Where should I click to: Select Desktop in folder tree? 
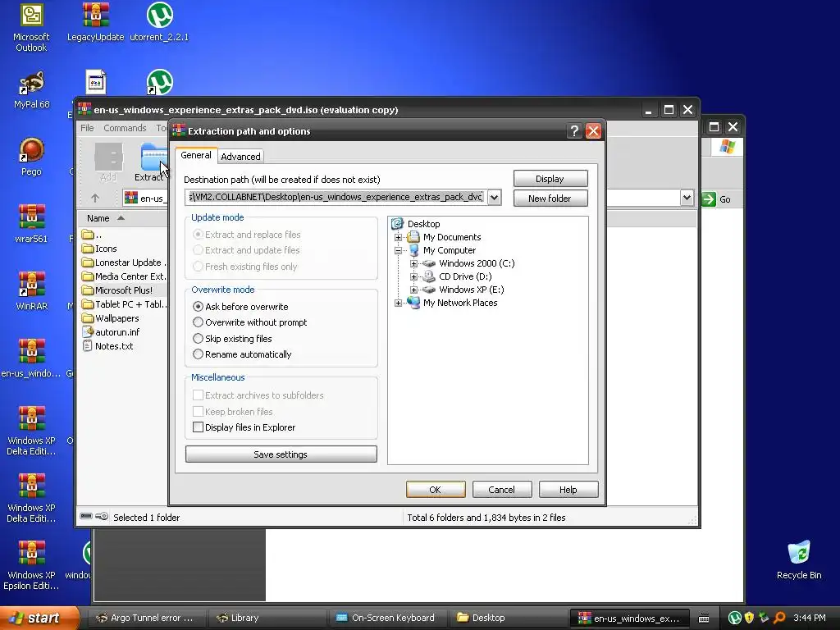point(416,224)
